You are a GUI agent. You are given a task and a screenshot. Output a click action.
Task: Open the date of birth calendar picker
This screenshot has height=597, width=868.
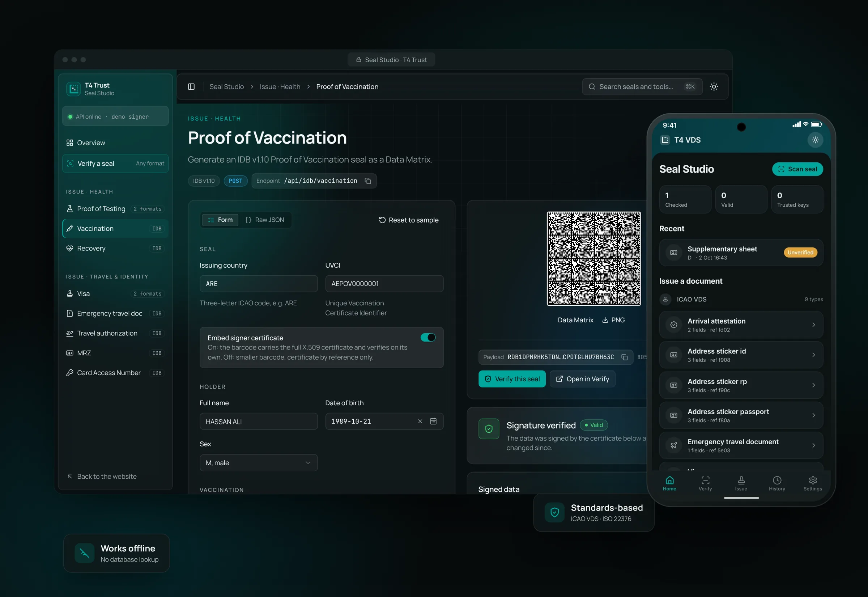(433, 422)
